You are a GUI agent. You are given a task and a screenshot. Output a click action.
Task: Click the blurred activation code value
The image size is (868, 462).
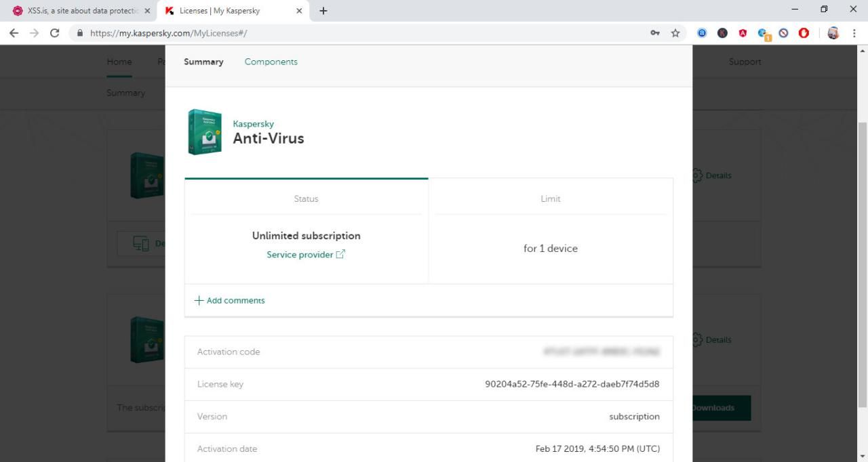[x=601, y=352]
